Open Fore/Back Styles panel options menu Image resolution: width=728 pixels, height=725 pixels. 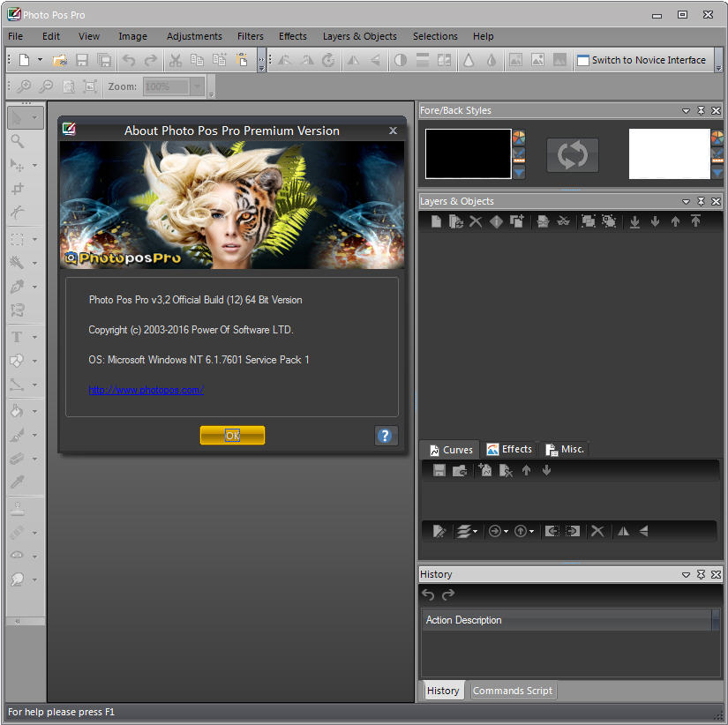tap(686, 110)
